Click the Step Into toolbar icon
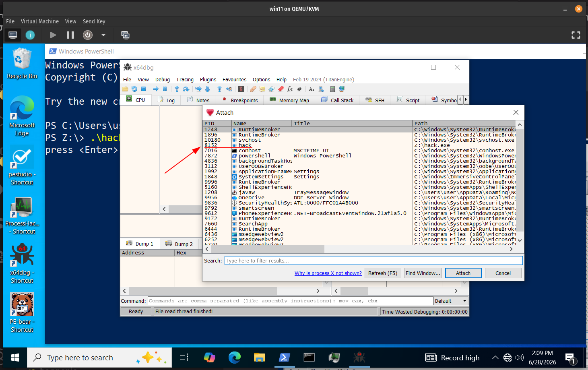The height and width of the screenshot is (370, 588). point(177,89)
